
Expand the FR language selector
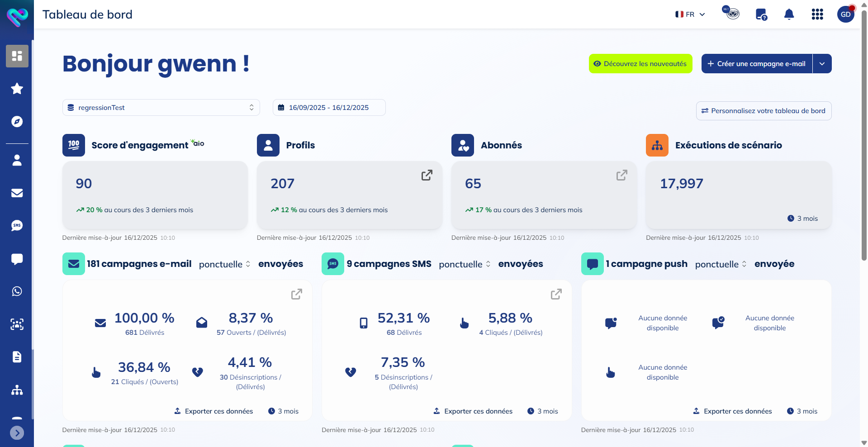click(690, 14)
